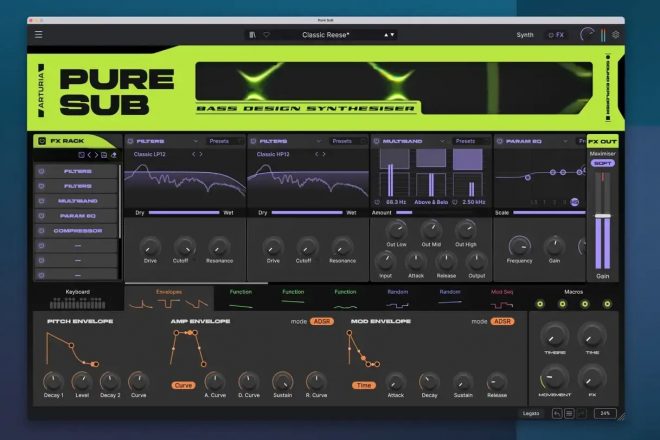
Task: Toggle the Maximiser SOFT button
Action: coord(602,163)
